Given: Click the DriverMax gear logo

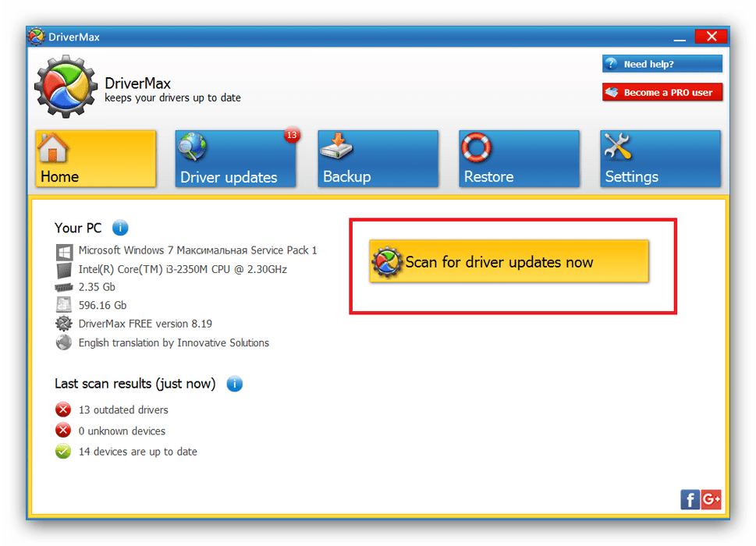Looking at the screenshot, I should click(x=66, y=87).
